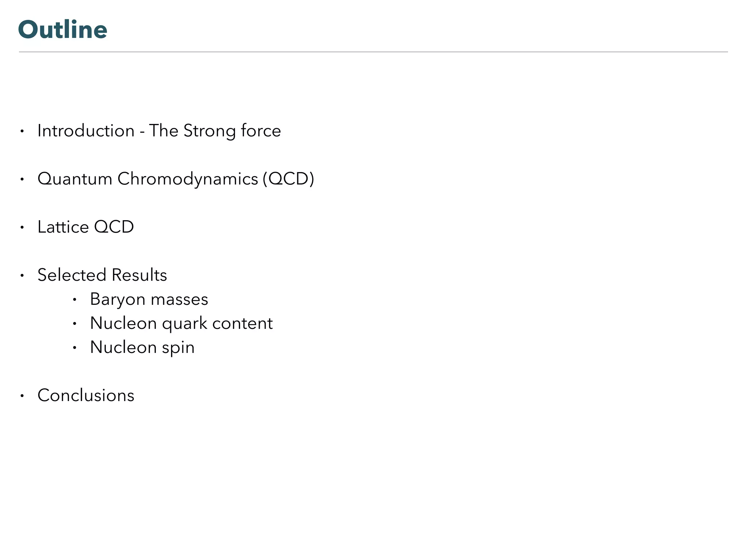Click the bullet dot before Baryon masses

tap(75, 300)
